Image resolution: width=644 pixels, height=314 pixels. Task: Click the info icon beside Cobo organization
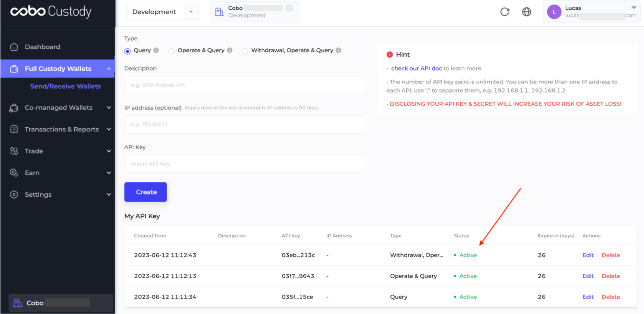(x=289, y=8)
